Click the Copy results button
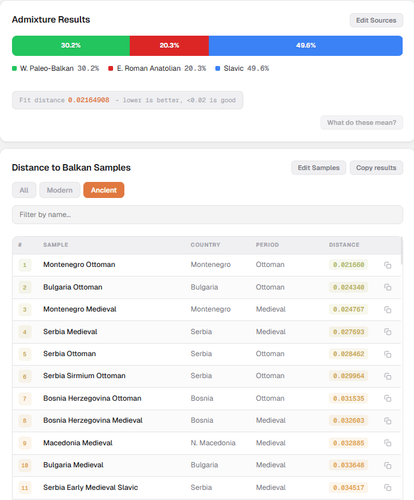This screenshot has height=500, width=414. click(x=376, y=168)
